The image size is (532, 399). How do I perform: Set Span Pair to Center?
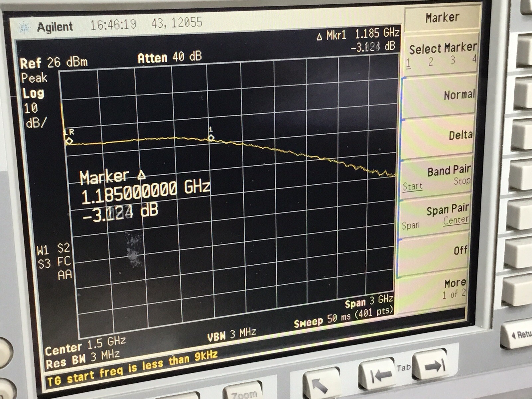coord(456,220)
